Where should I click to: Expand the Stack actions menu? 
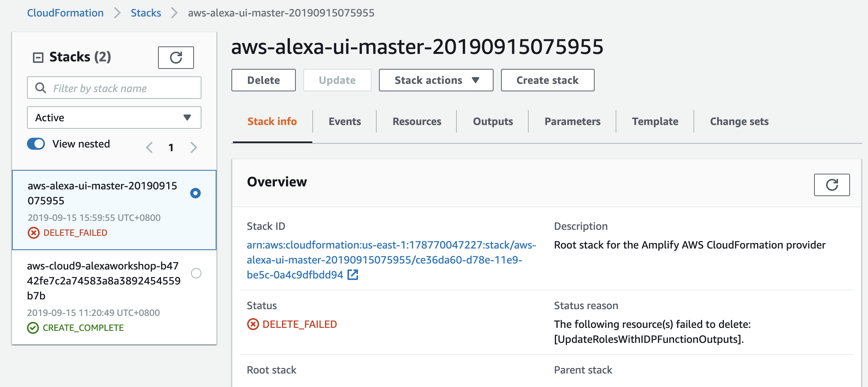(x=436, y=80)
